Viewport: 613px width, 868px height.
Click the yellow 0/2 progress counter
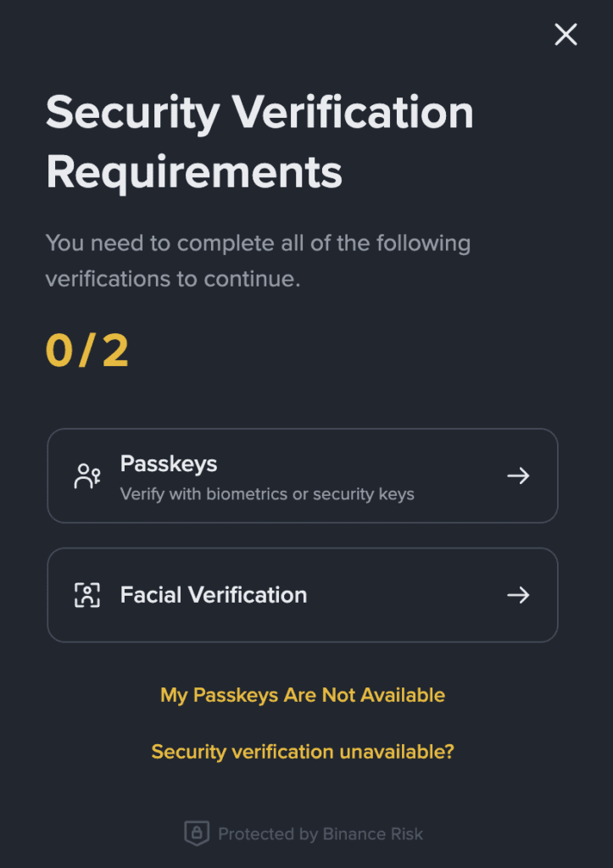click(87, 351)
